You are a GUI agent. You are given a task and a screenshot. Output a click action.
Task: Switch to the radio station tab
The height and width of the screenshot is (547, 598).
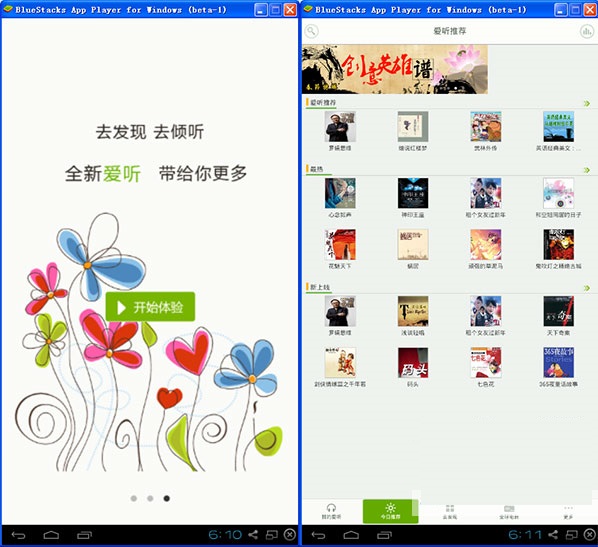[509, 511]
